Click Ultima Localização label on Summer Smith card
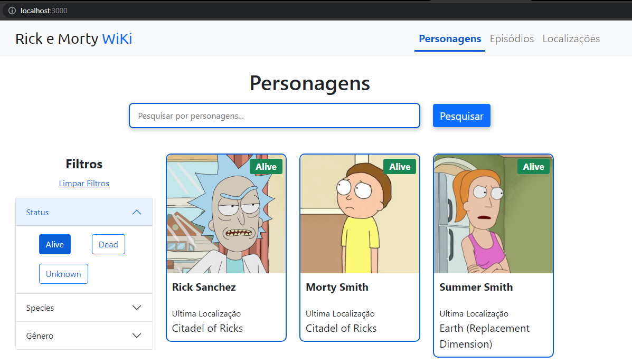Image resolution: width=632 pixels, height=364 pixels. click(474, 314)
